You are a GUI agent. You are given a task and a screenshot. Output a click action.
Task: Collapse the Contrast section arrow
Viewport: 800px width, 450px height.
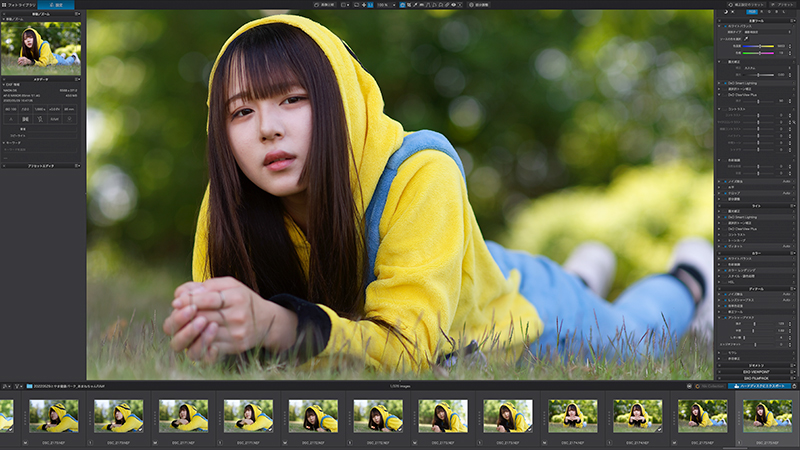click(x=719, y=109)
